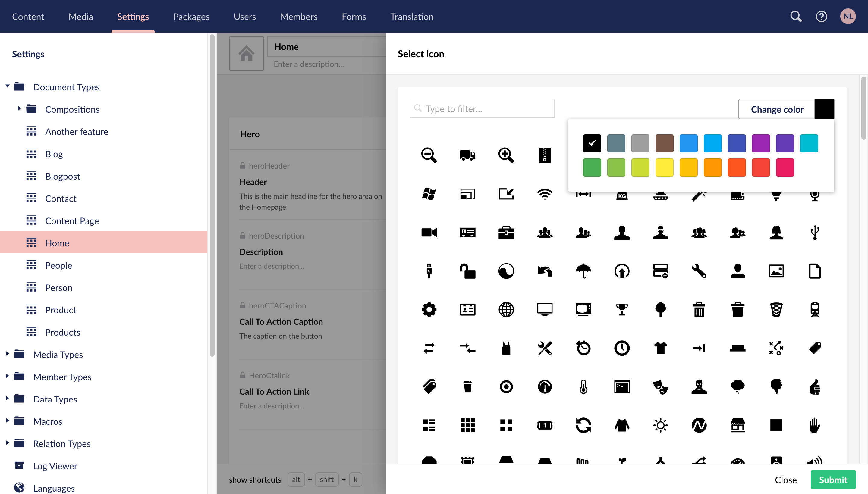Switch to the Content section
868x494 pixels.
click(28, 16)
